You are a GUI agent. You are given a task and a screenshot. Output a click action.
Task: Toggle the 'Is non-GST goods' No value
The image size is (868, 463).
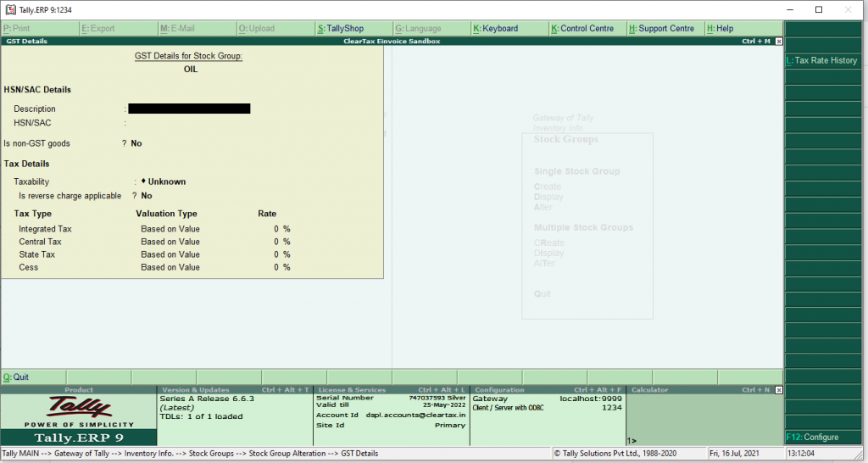tap(136, 143)
